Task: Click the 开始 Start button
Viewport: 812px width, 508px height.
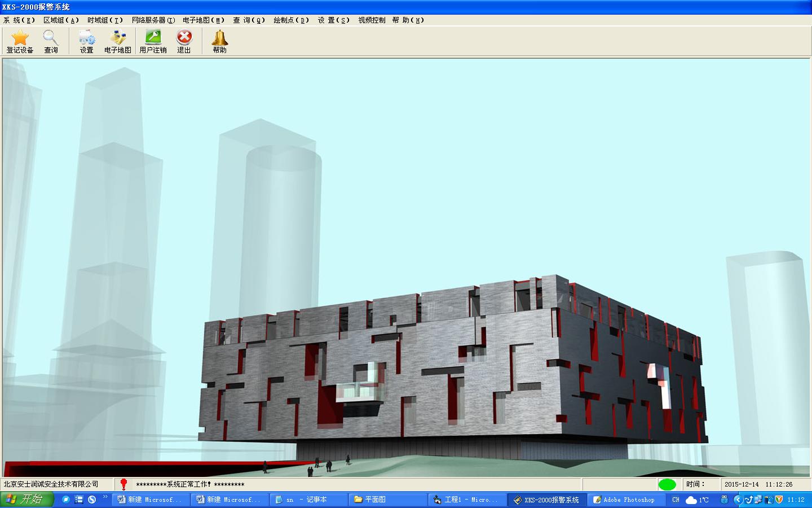Action: (x=26, y=500)
